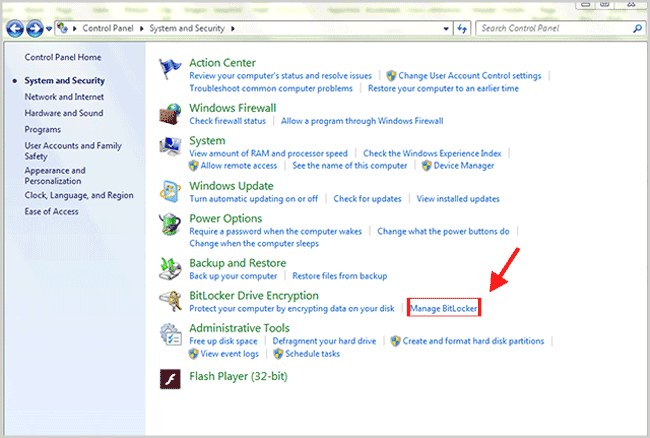Open Programs category in sidebar
Viewport: 650px width, 438px height.
(x=42, y=129)
